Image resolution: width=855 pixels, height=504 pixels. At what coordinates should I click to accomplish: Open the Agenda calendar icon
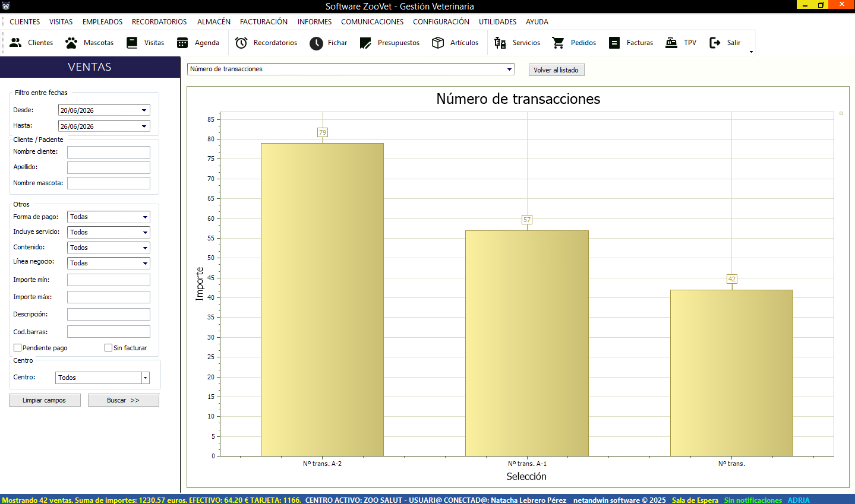(x=182, y=43)
